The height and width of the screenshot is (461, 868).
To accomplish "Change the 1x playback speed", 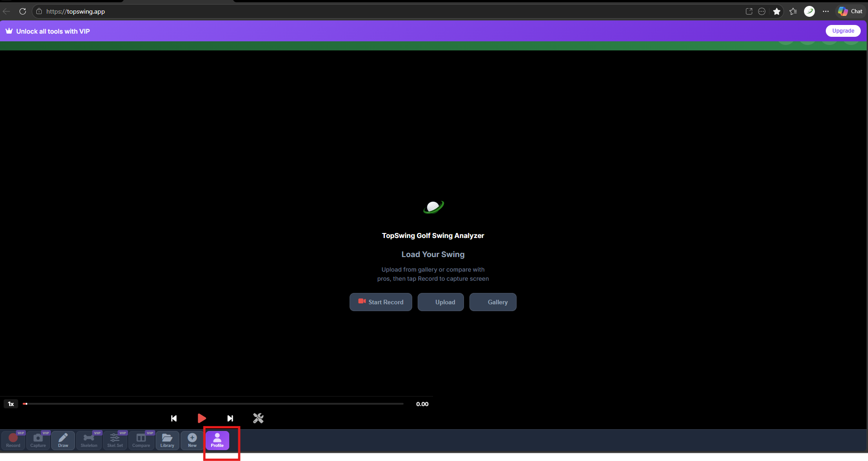I will (x=11, y=404).
